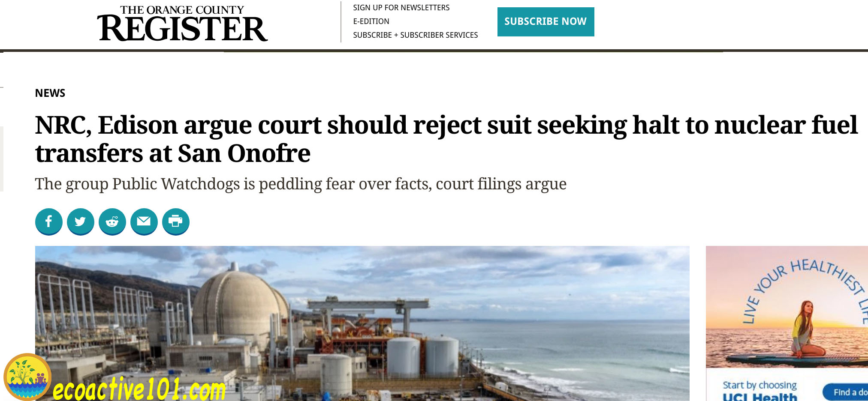Open the E-Edition link
The height and width of the screenshot is (401, 868).
click(x=371, y=21)
